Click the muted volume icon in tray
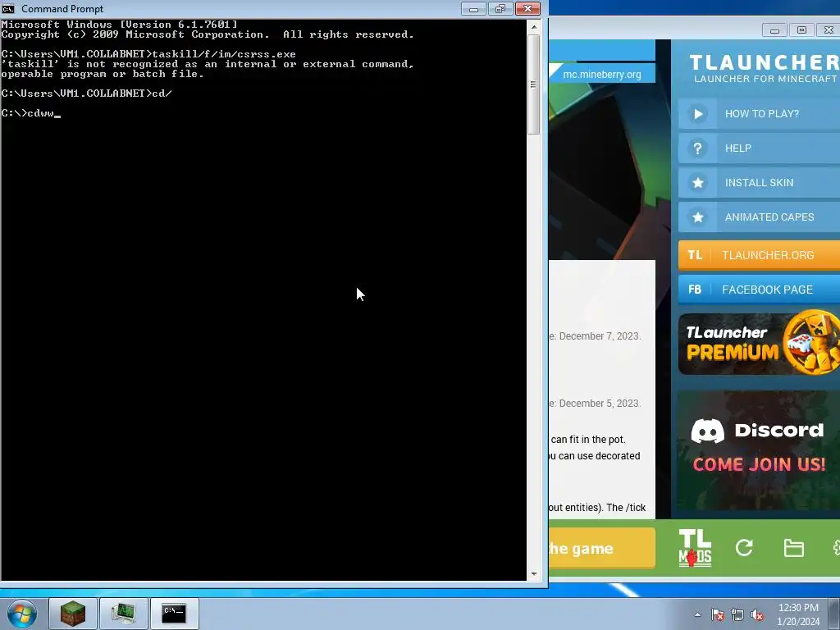 coord(757,614)
